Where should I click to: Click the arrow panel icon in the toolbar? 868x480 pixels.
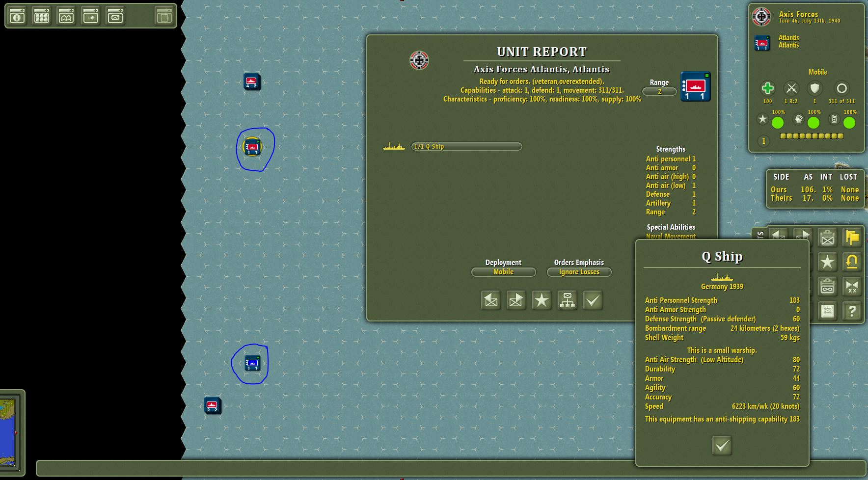click(x=91, y=16)
